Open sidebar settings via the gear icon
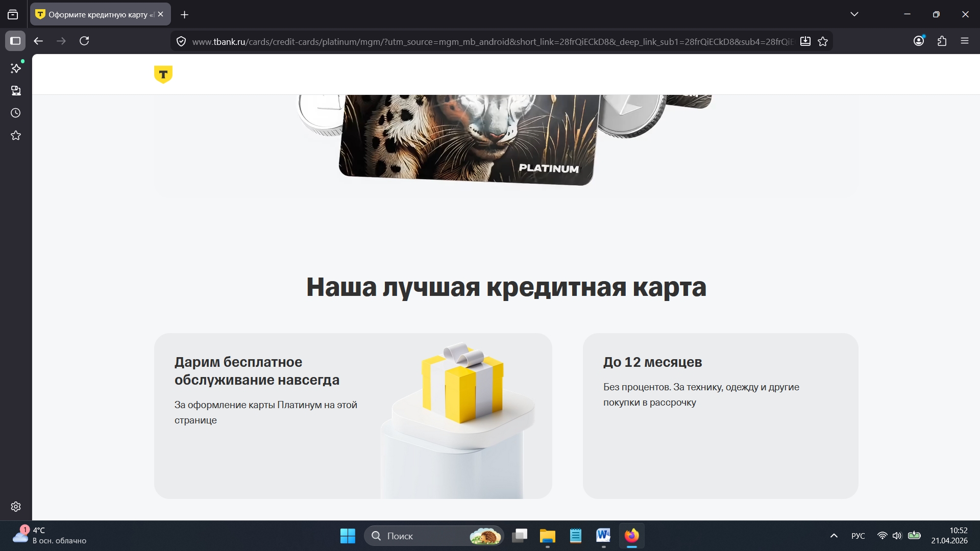The image size is (980, 551). 15,507
